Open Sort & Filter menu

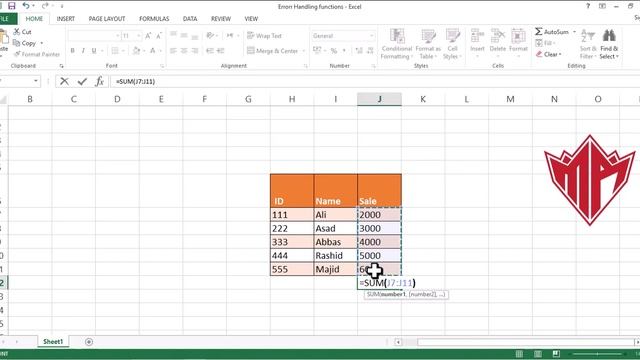[x=588, y=44]
